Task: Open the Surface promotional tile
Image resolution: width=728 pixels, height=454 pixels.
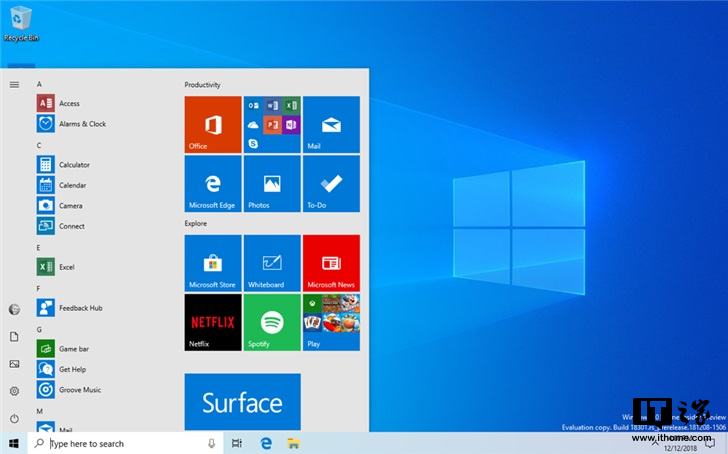Action: (242, 402)
